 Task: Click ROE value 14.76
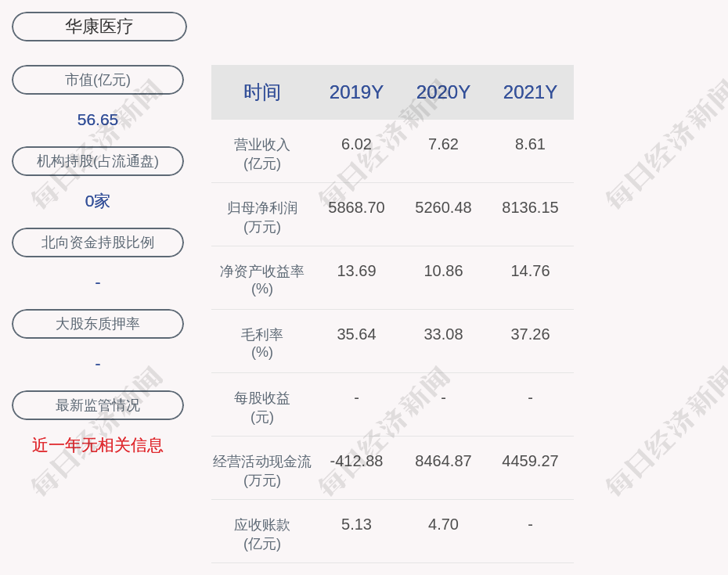coord(530,271)
